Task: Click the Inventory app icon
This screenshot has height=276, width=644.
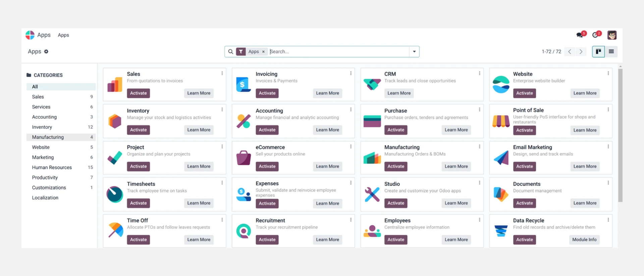Action: pyautogui.click(x=115, y=121)
